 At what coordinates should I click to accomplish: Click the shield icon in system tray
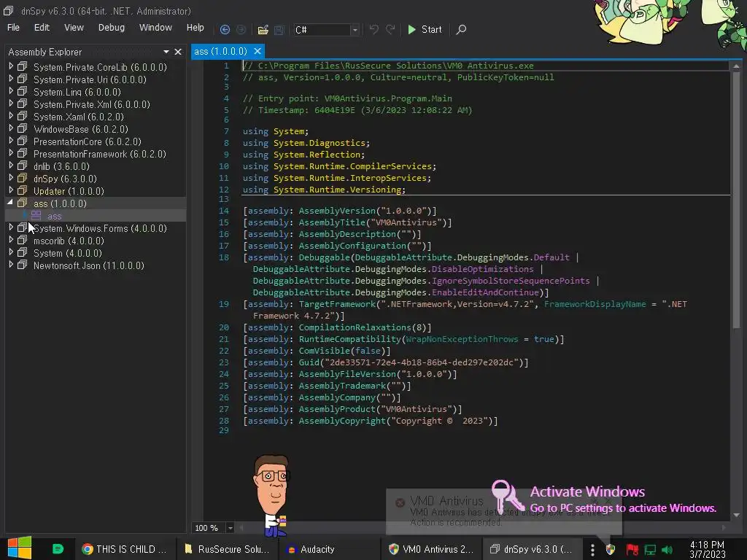(611, 550)
